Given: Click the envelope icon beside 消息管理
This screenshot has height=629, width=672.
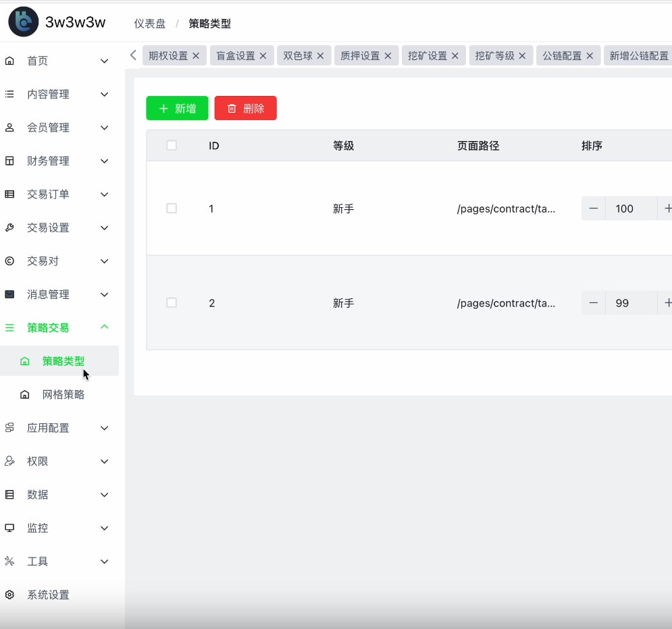Looking at the screenshot, I should (9, 294).
